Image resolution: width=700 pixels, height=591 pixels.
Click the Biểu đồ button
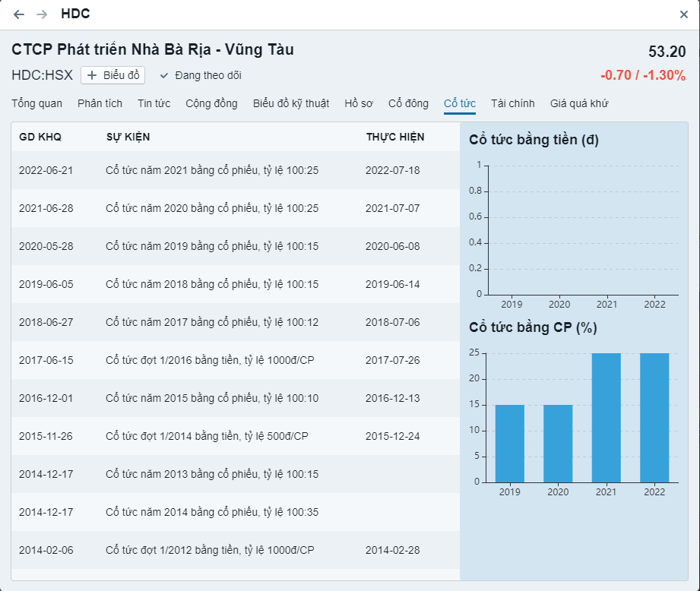[113, 75]
